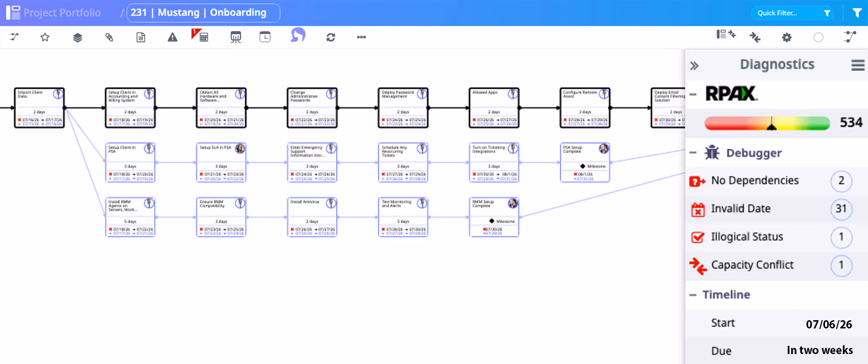Select the Capacity Conflict diagnostic row

point(776,266)
